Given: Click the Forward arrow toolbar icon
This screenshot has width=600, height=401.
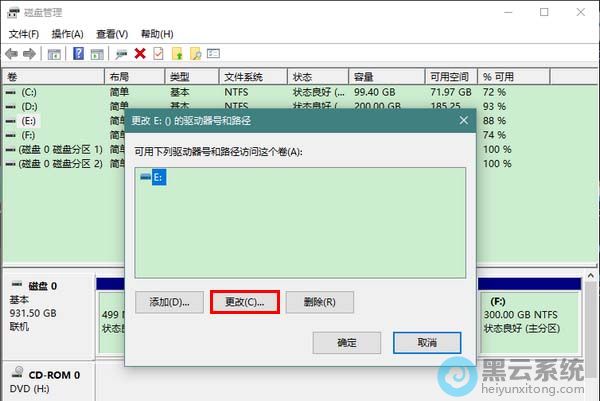Looking at the screenshot, I should [x=30, y=53].
